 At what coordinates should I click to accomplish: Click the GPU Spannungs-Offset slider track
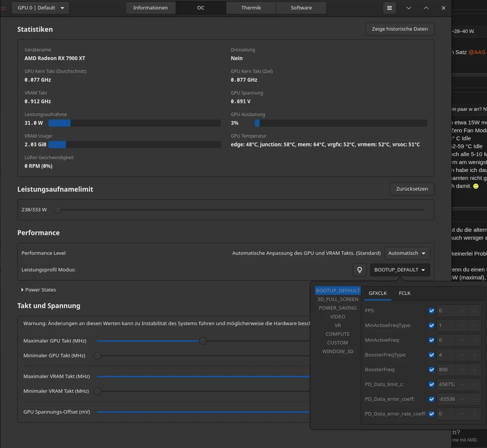(x=203, y=412)
